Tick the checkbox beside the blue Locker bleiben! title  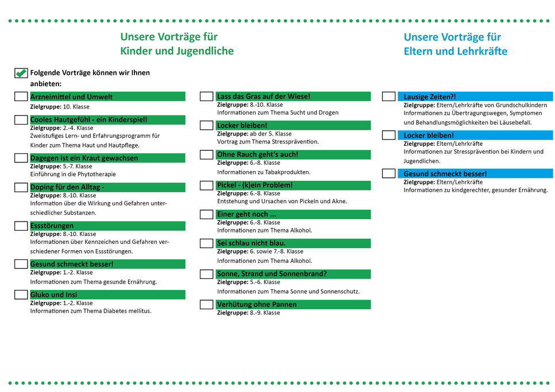(x=389, y=135)
